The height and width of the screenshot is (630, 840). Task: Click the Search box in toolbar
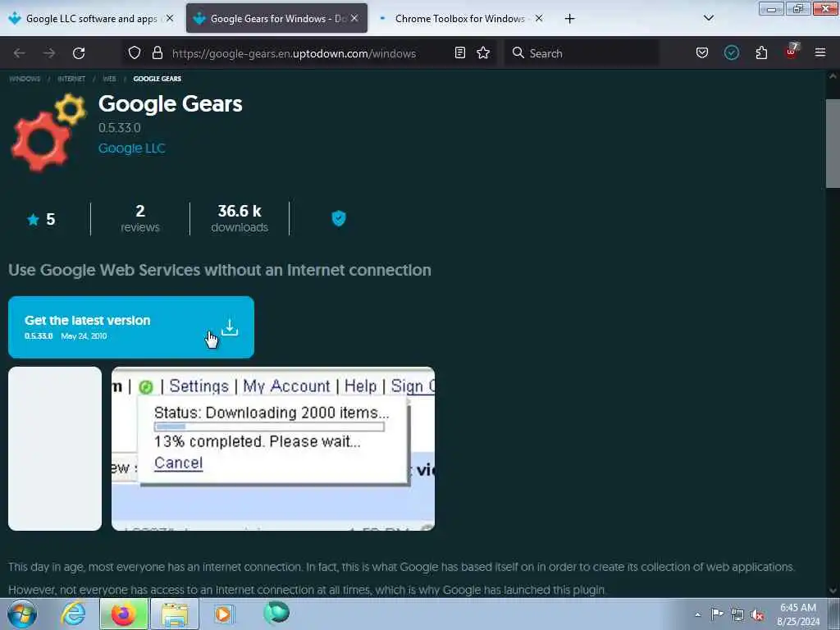[x=582, y=53]
